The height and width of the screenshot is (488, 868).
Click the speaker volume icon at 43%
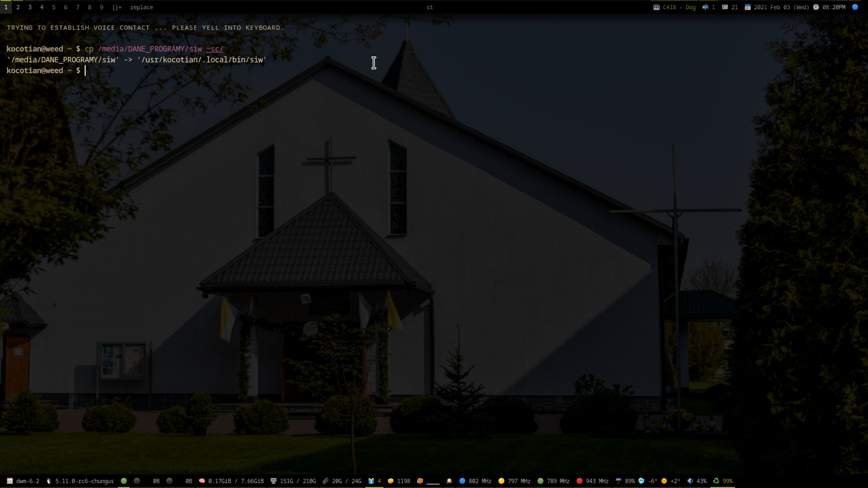(690, 481)
